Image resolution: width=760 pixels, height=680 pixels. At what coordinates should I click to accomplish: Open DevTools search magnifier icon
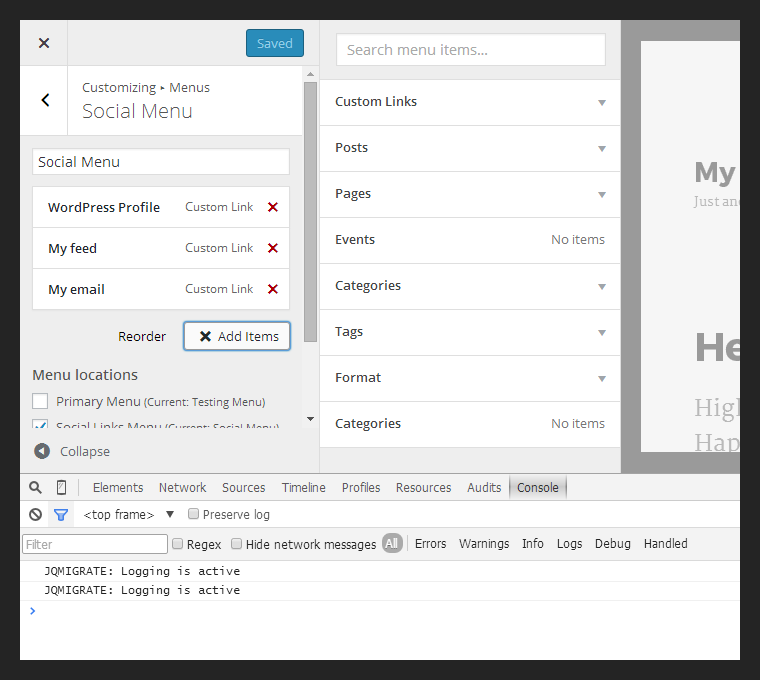coord(35,487)
